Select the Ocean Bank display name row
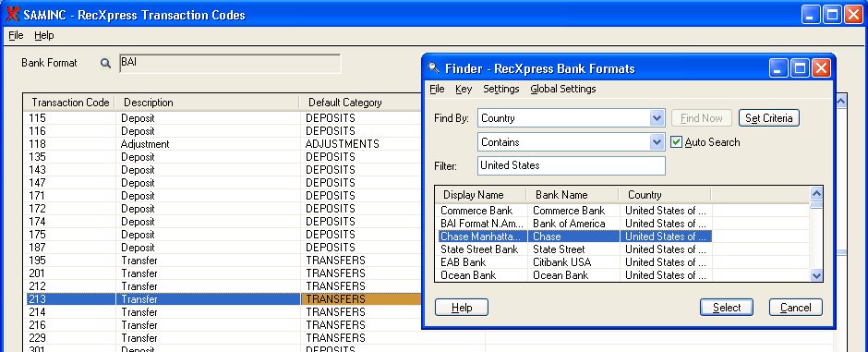 click(482, 275)
